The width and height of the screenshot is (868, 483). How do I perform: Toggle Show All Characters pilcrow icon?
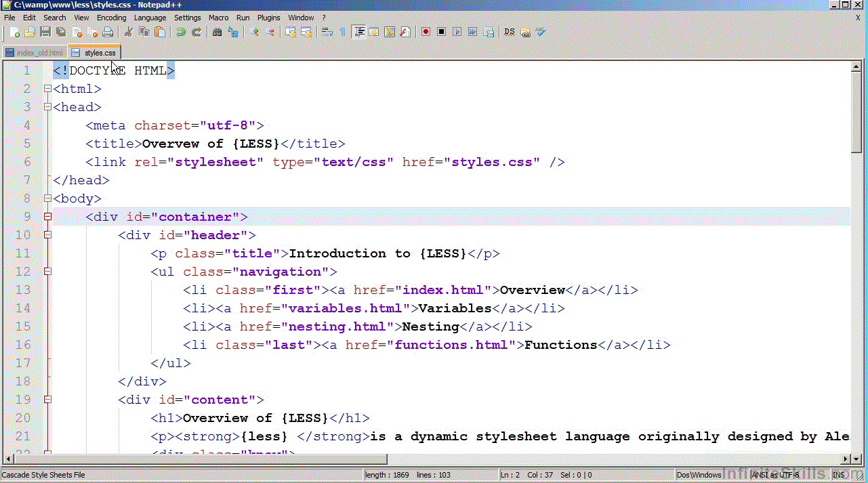pyautogui.click(x=342, y=32)
